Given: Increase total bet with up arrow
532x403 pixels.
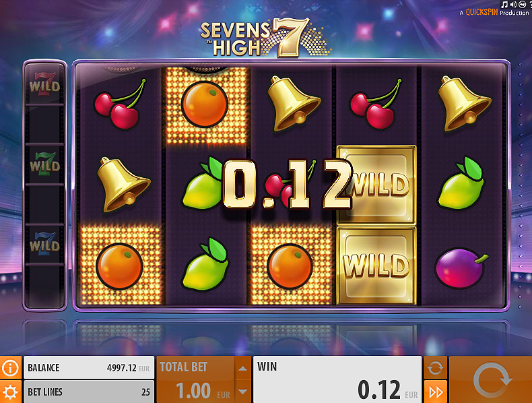Looking at the screenshot, I should pos(242,368).
